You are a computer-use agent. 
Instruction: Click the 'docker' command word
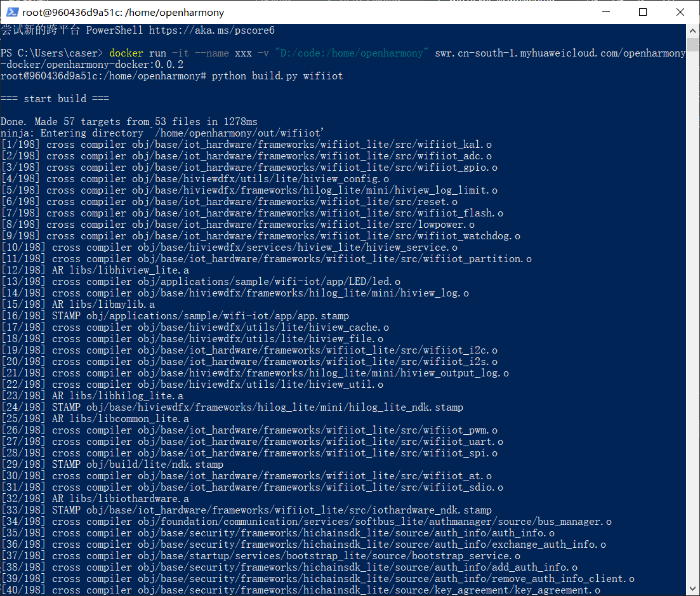tap(126, 53)
